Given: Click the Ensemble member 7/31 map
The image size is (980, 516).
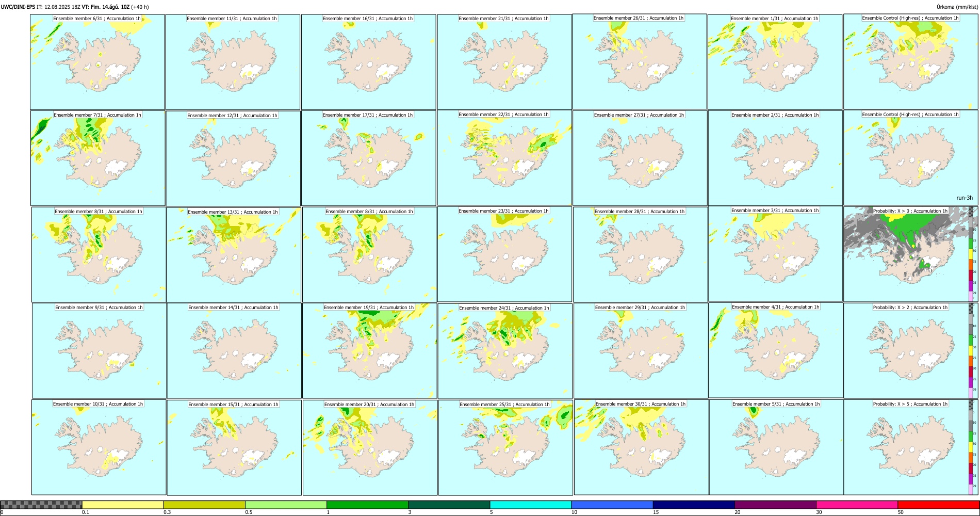Looking at the screenshot, I should 98,158.
